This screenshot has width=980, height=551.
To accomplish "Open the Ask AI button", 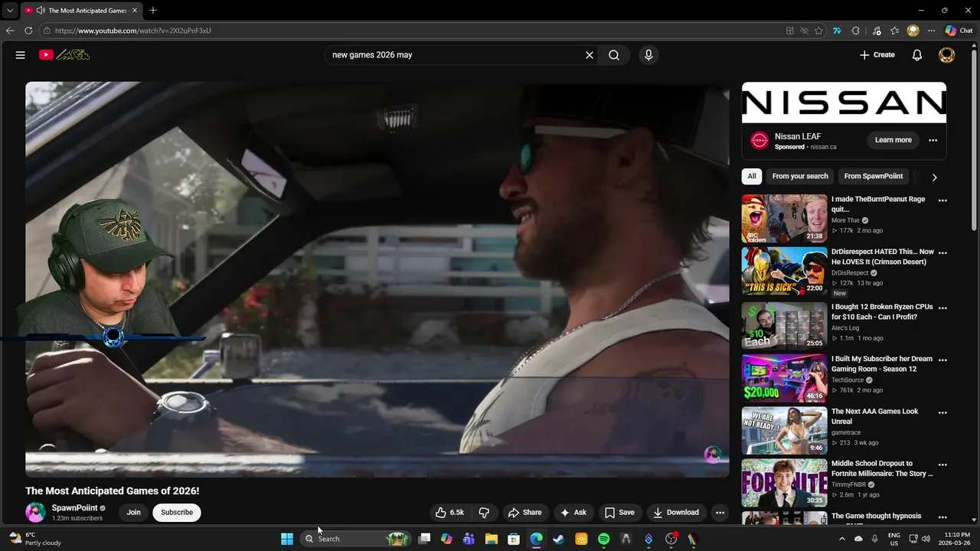I will (573, 513).
